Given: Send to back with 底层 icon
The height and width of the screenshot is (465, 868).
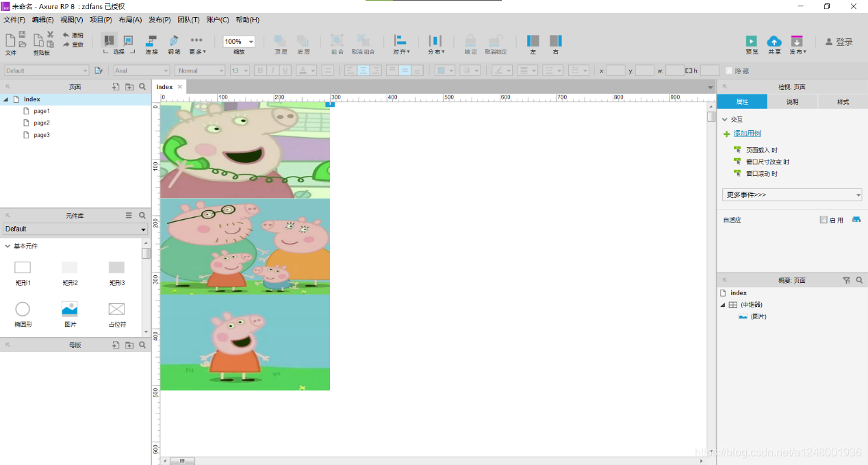Looking at the screenshot, I should tap(303, 41).
